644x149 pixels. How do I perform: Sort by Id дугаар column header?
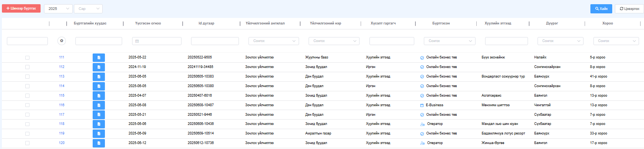(206, 23)
